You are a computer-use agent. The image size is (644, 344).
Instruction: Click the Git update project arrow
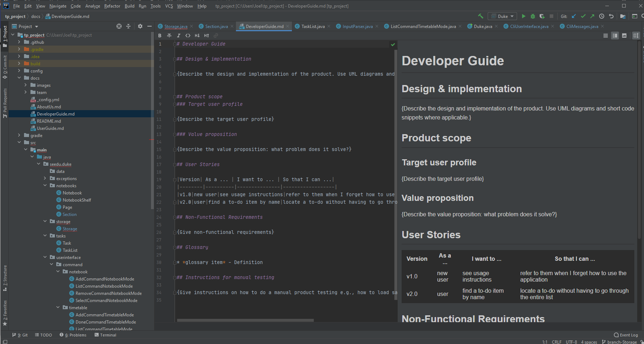click(574, 16)
